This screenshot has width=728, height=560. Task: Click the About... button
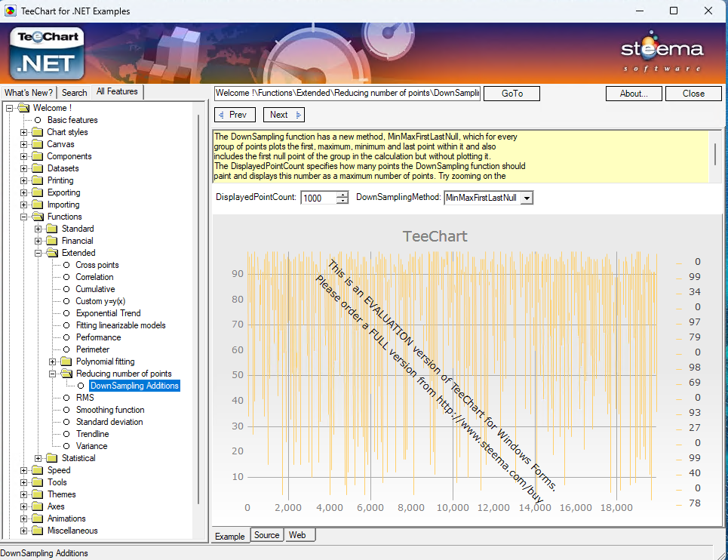[634, 94]
